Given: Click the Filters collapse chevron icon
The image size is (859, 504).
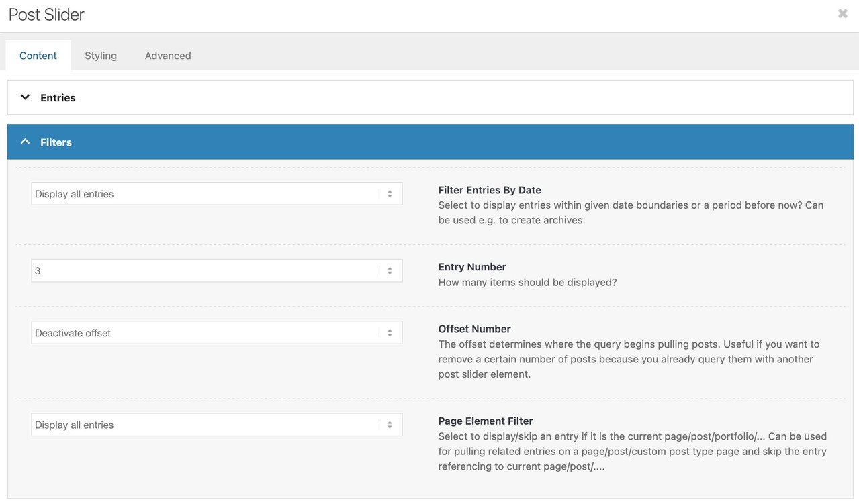Looking at the screenshot, I should point(25,142).
